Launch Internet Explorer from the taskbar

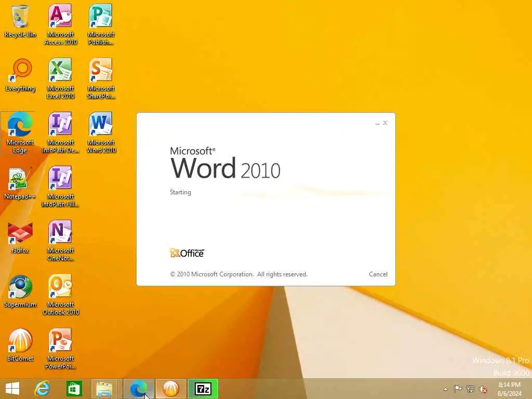pos(43,389)
